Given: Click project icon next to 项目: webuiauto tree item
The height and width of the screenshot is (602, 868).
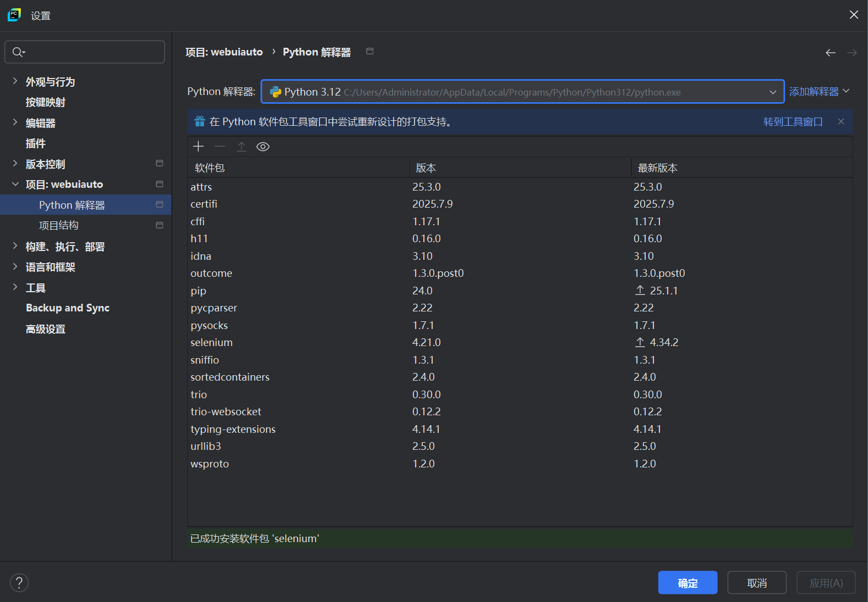Looking at the screenshot, I should pyautogui.click(x=159, y=184).
